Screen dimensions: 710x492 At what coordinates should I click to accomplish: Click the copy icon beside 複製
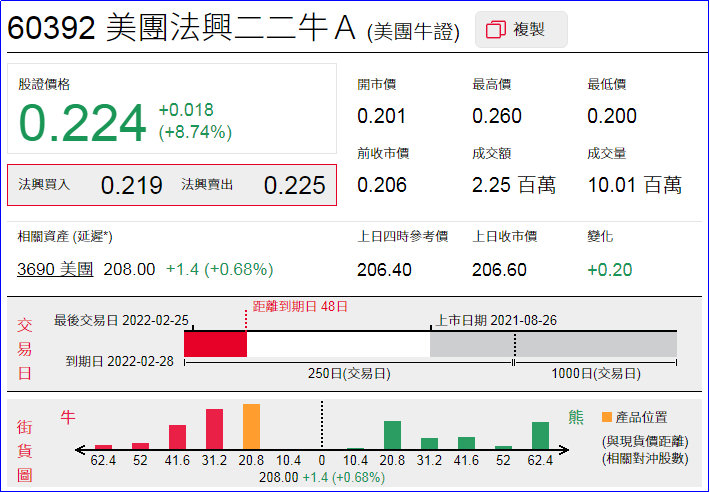click(x=495, y=29)
